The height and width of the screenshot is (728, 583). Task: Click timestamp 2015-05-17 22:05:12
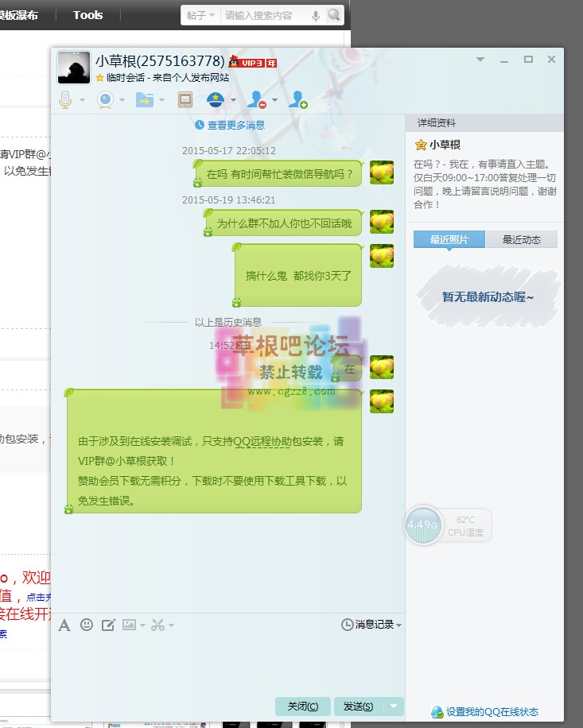coord(228,150)
